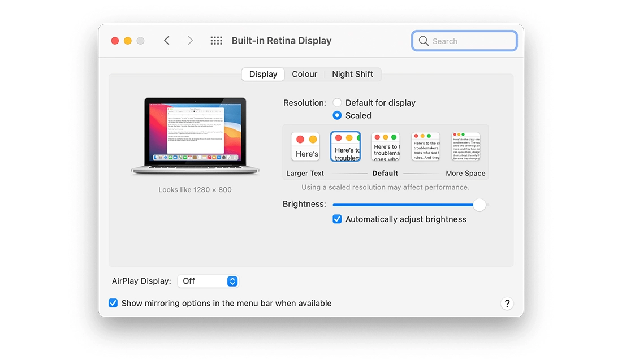Open the AirPlay Display dropdown
Screen dimensions: 622x364
pyautogui.click(x=208, y=281)
